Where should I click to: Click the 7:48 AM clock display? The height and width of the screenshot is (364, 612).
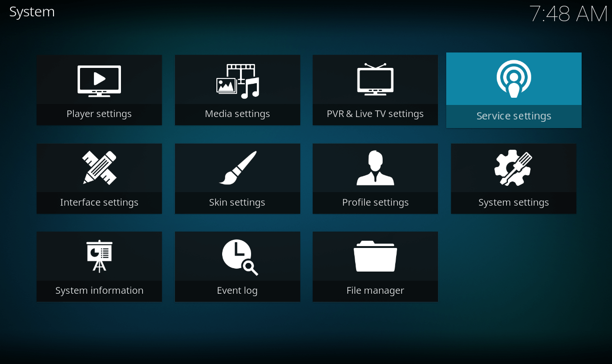point(569,14)
